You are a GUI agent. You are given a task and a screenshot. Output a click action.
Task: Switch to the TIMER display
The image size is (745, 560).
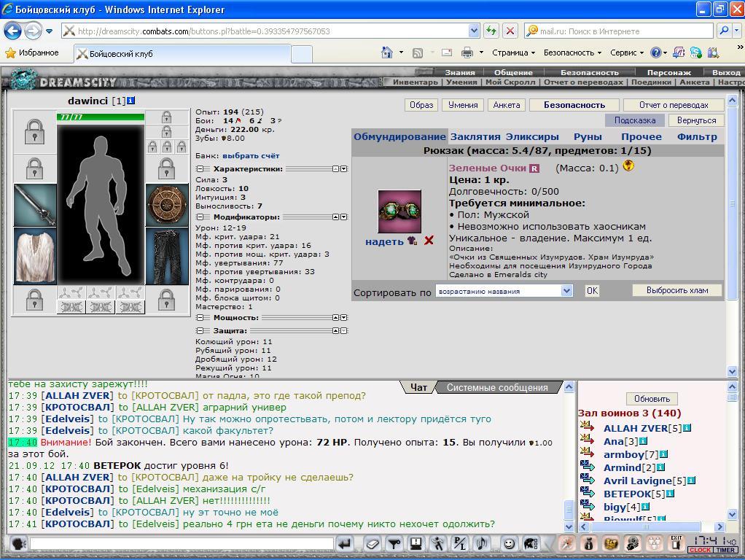[725, 550]
